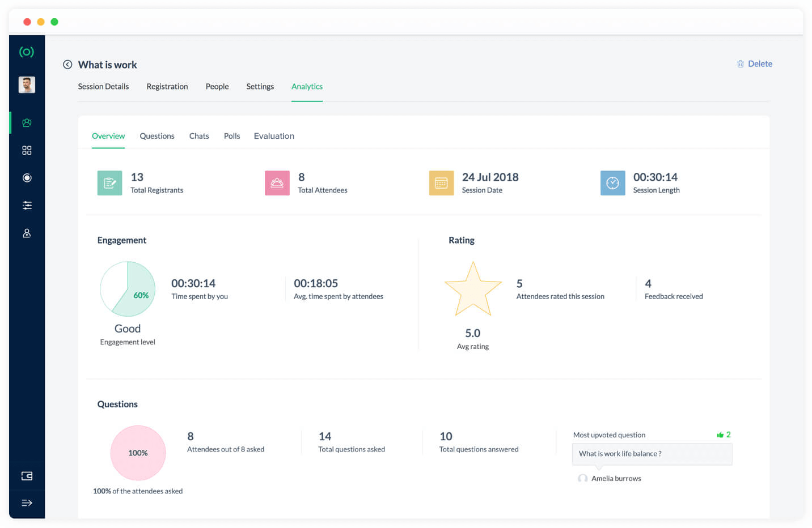The width and height of the screenshot is (812, 528).
Task: Open the grid dashboard icon in sidebar
Action: pos(27,150)
